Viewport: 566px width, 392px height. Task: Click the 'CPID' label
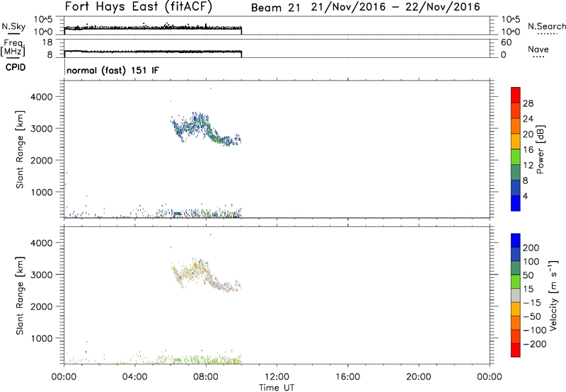click(16, 67)
